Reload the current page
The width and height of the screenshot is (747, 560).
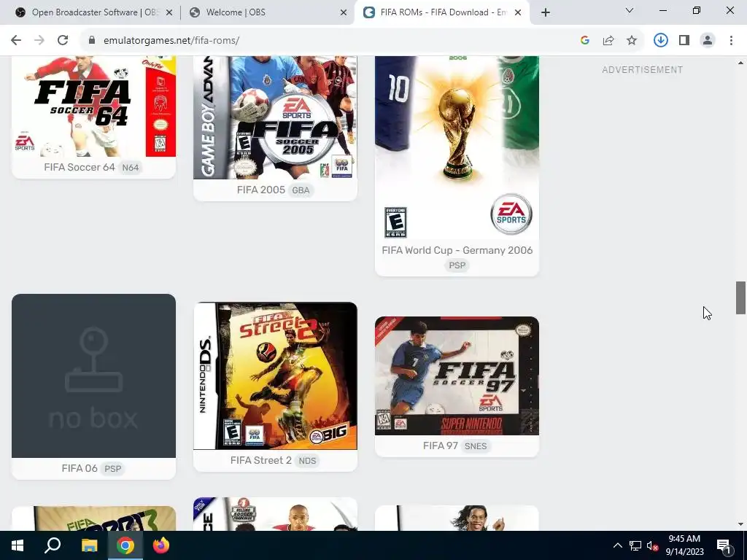(x=63, y=41)
